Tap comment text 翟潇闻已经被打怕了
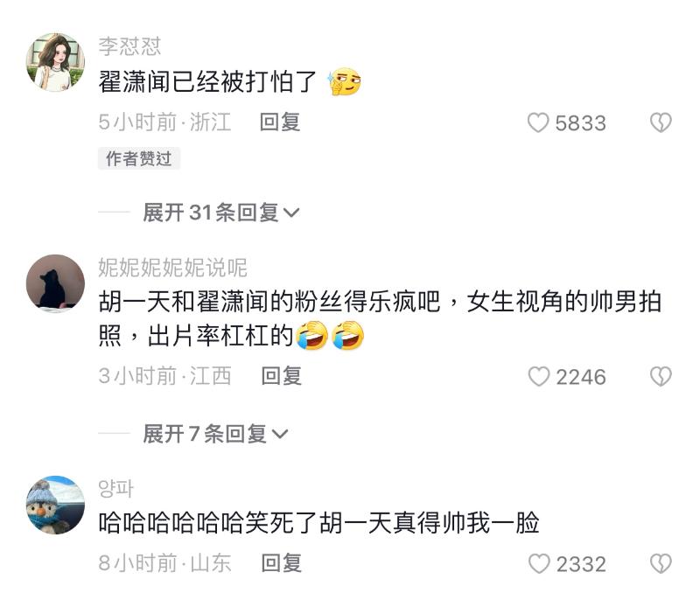 [207, 82]
